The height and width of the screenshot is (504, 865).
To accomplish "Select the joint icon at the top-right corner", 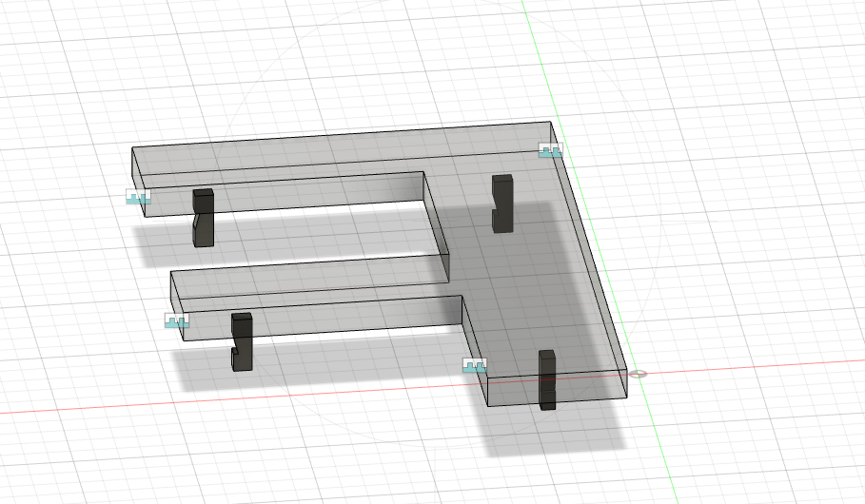I will (550, 150).
